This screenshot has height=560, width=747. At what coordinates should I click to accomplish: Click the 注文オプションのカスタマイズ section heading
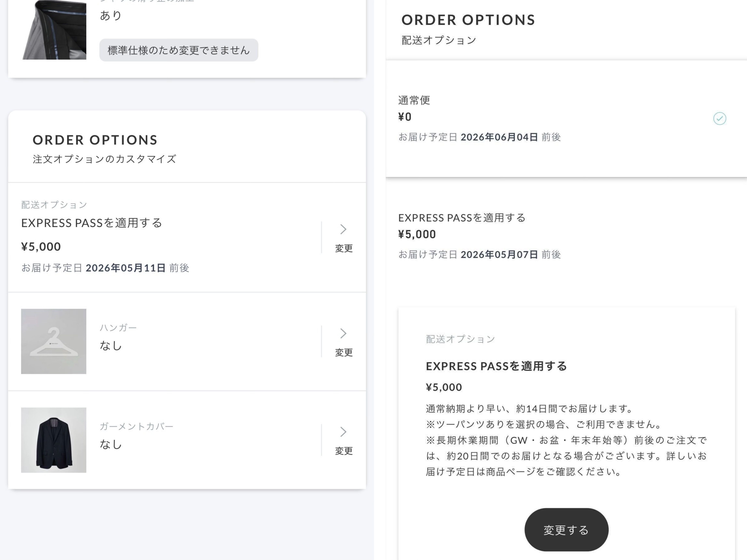pyautogui.click(x=104, y=159)
